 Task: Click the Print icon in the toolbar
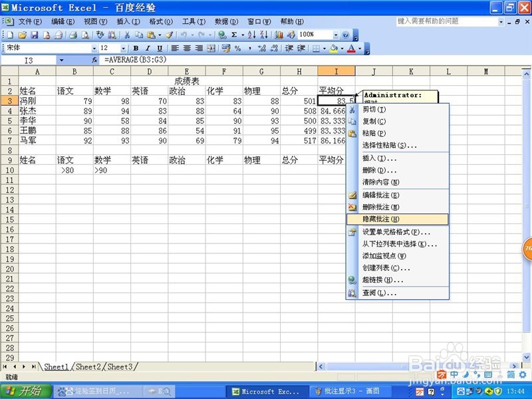[73, 35]
